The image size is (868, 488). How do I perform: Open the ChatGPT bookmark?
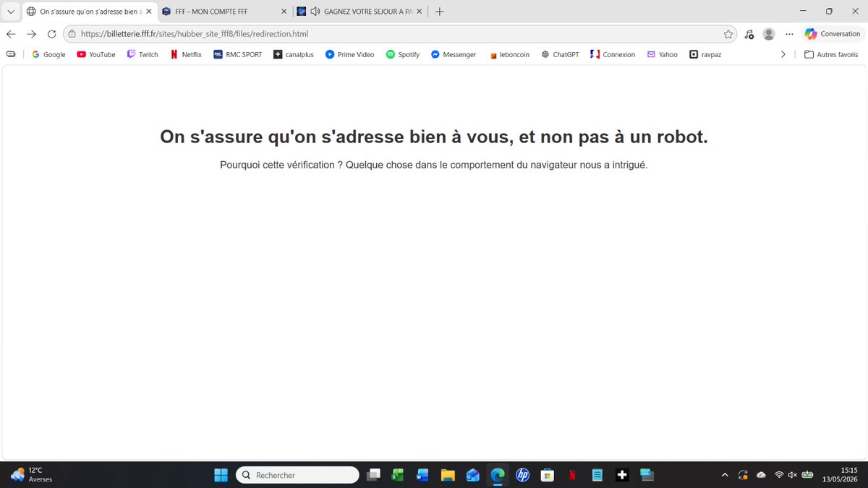tap(560, 54)
